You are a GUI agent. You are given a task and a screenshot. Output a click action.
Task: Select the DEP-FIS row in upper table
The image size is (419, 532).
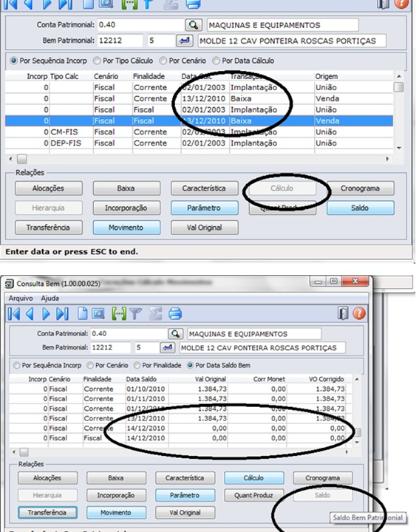pyautogui.click(x=199, y=143)
